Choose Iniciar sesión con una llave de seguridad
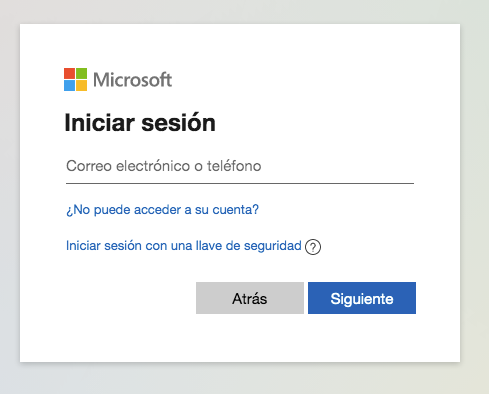This screenshot has width=489, height=394. click(x=184, y=246)
